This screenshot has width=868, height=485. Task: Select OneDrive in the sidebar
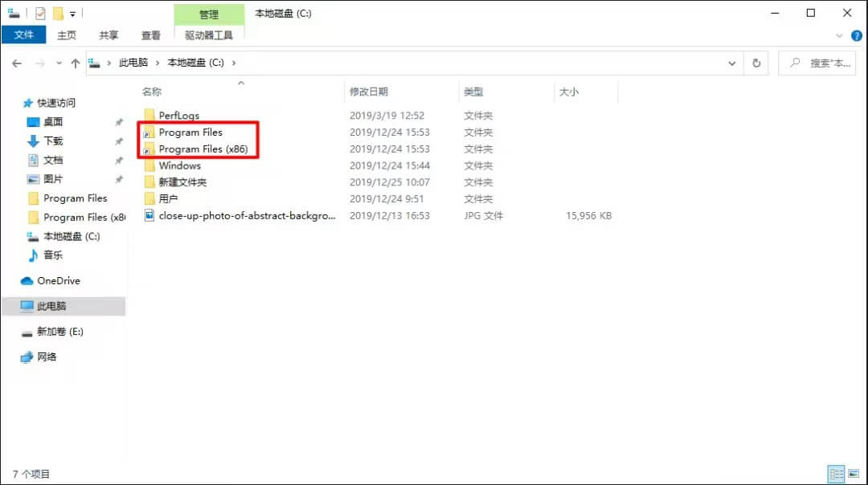(x=59, y=280)
